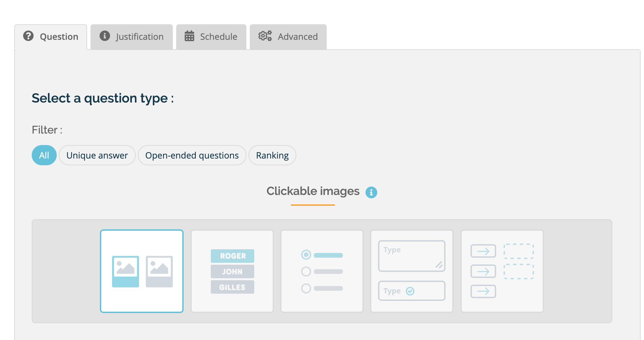The height and width of the screenshot is (340, 644).
Task: Click the Clickable images heading
Action: tap(313, 191)
